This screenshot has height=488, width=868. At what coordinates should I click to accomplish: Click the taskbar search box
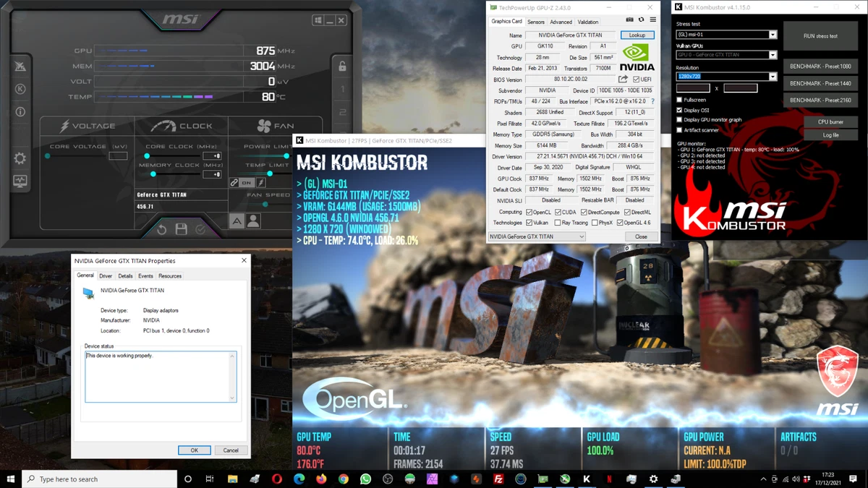point(99,479)
